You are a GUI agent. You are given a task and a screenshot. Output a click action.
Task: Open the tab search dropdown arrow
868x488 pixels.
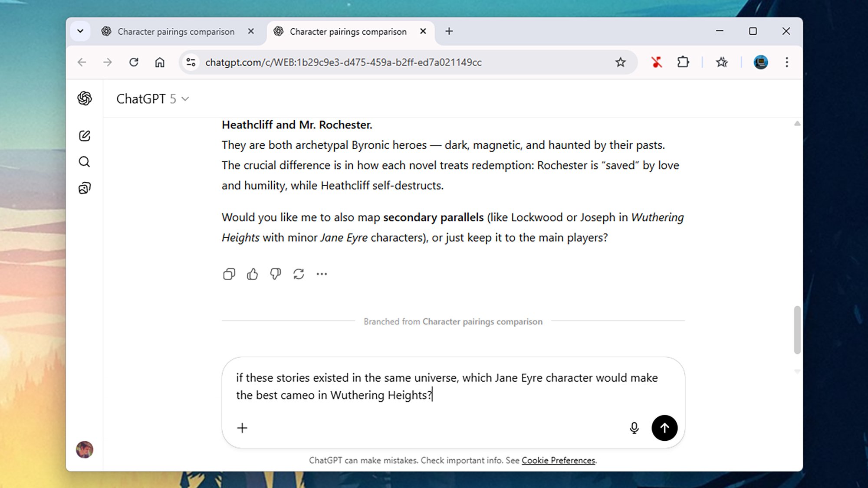pyautogui.click(x=80, y=31)
